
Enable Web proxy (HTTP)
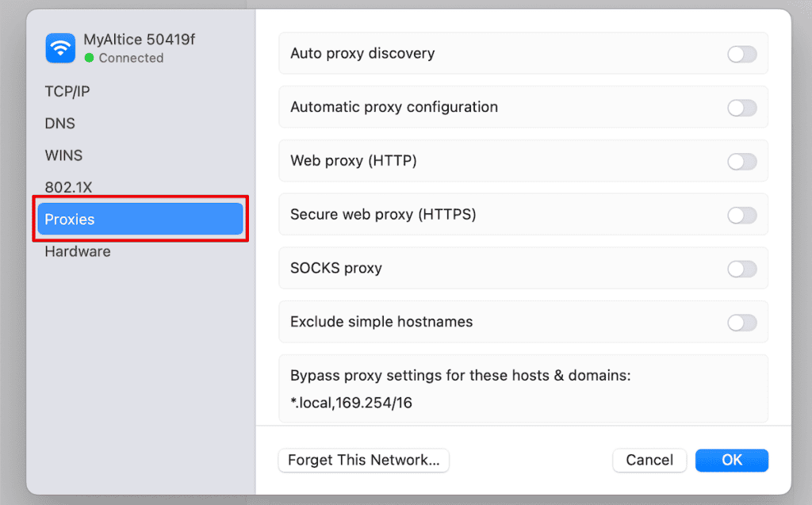tap(742, 161)
